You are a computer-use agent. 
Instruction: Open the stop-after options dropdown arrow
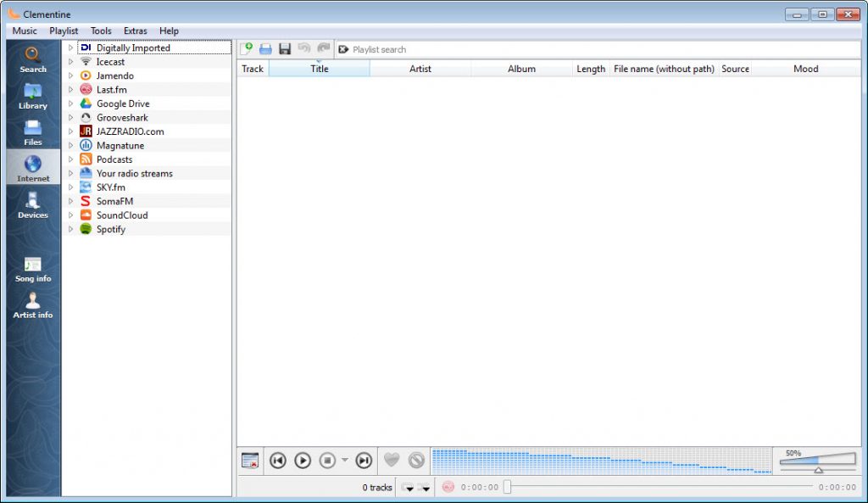coord(344,460)
